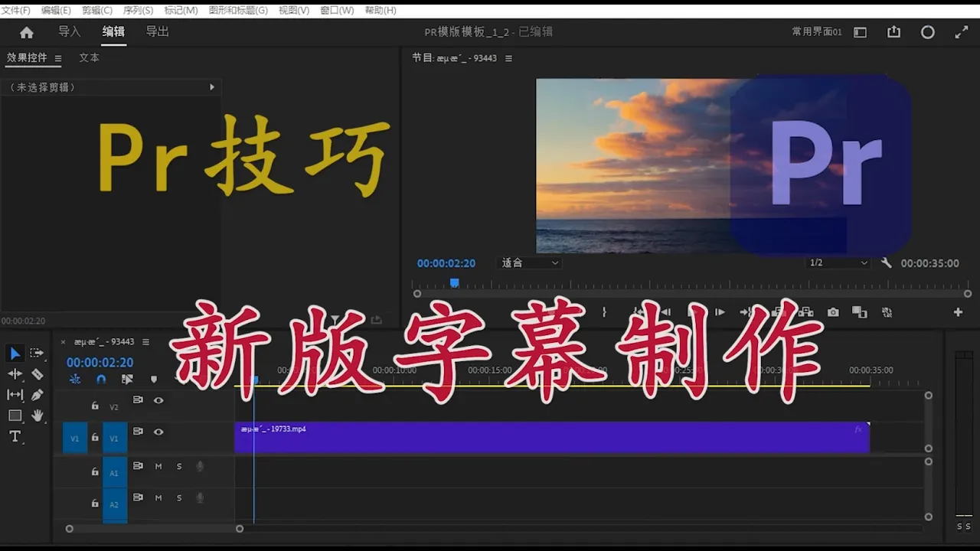Viewport: 980px width, 551px height.
Task: Click the 常用界面01 workspace label
Action: pos(817,32)
